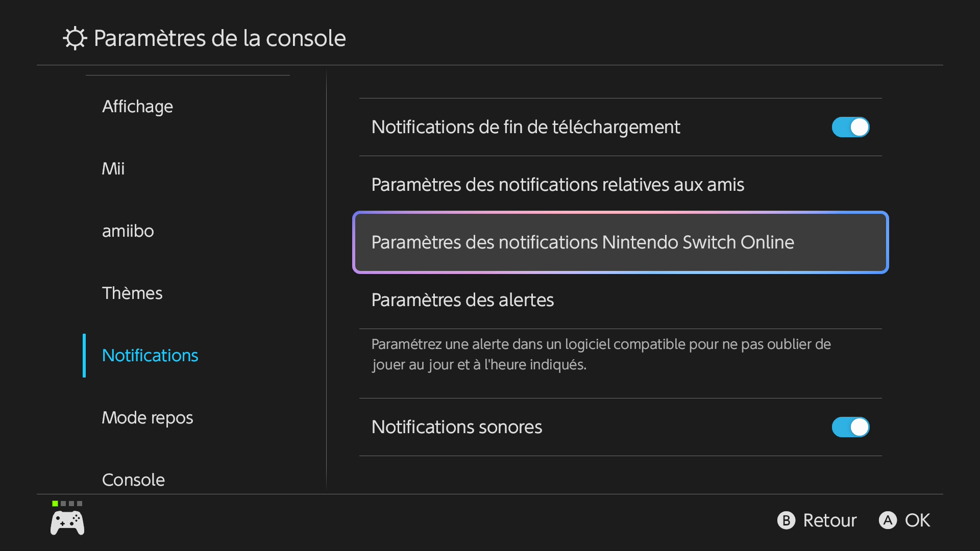Screen dimensions: 980x551
Task: Click the OK label
Action: pos(917,520)
